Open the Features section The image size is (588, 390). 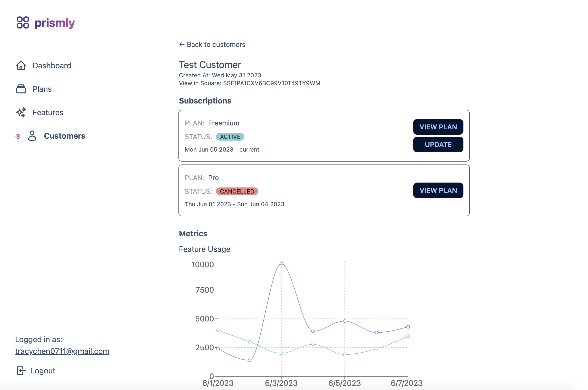pos(48,113)
